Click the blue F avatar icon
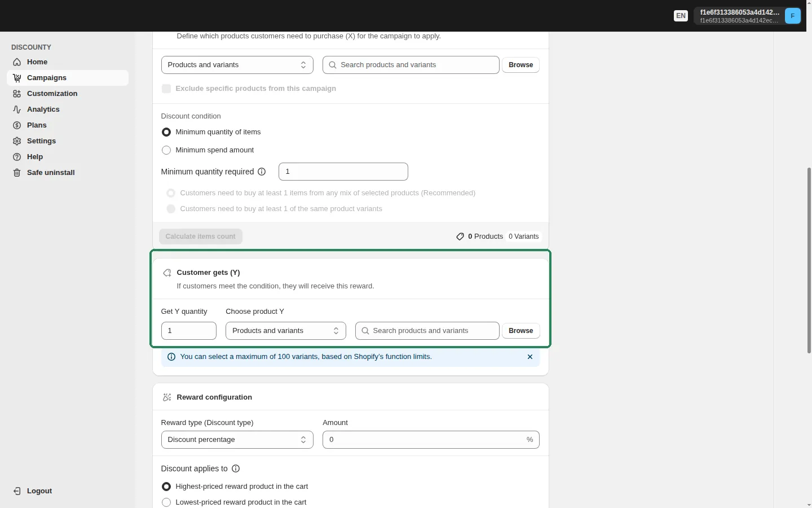812x508 pixels. 792,16
